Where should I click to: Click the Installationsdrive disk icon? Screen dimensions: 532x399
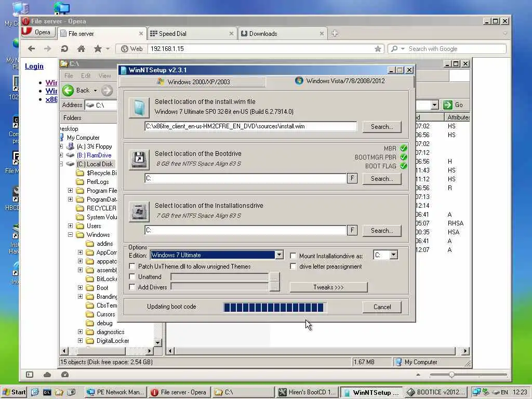pyautogui.click(x=139, y=212)
